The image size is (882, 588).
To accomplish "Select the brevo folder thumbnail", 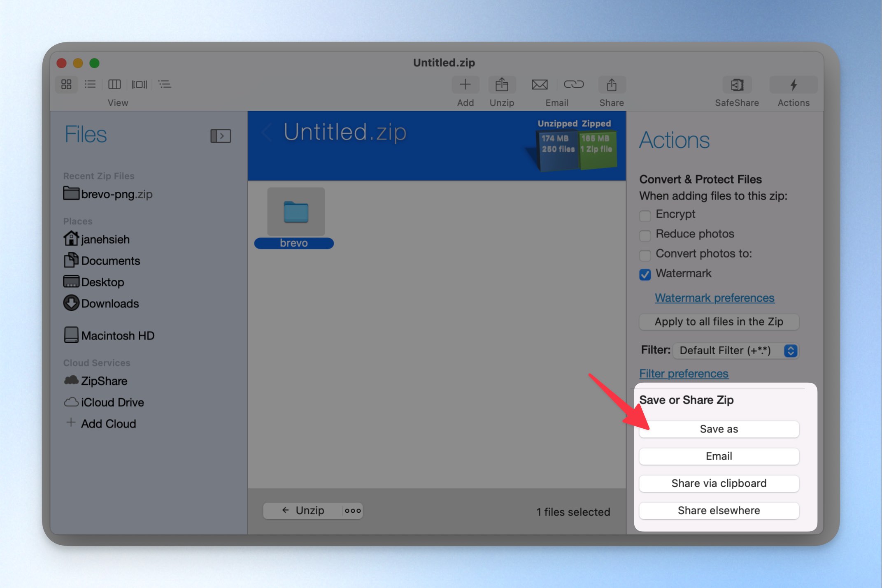I will click(296, 211).
